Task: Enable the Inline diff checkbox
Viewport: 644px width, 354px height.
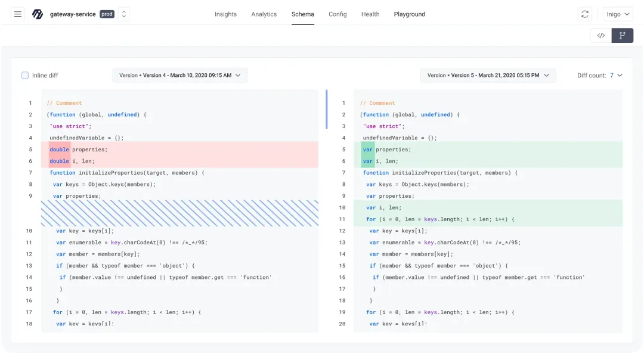Action: [25, 75]
